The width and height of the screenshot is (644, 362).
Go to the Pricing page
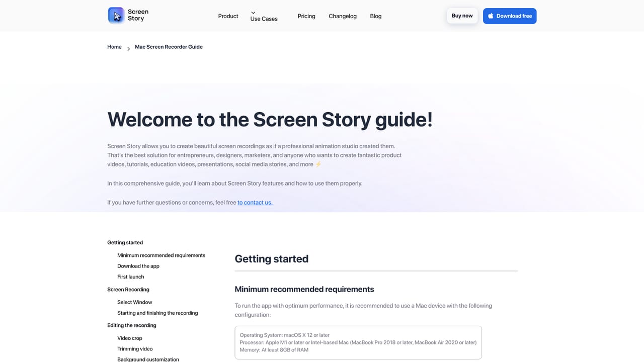[306, 16]
